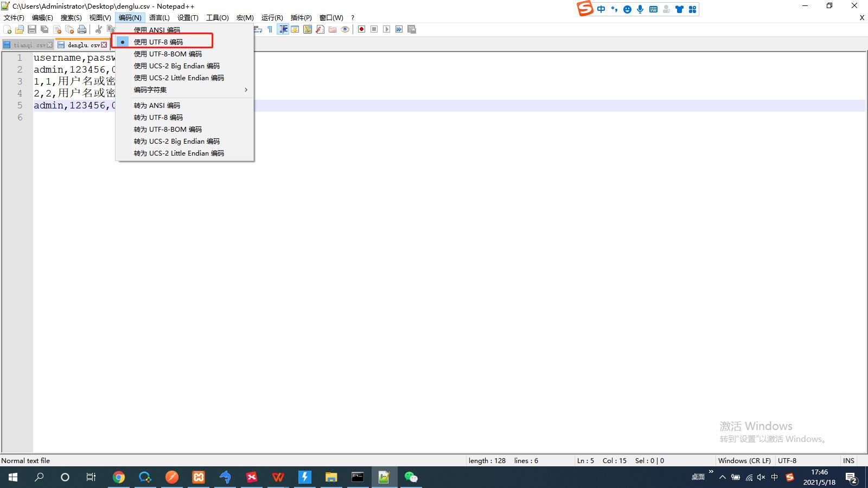Switch to the denglu.csv tab
The height and width of the screenshot is (488, 868).
[82, 44]
